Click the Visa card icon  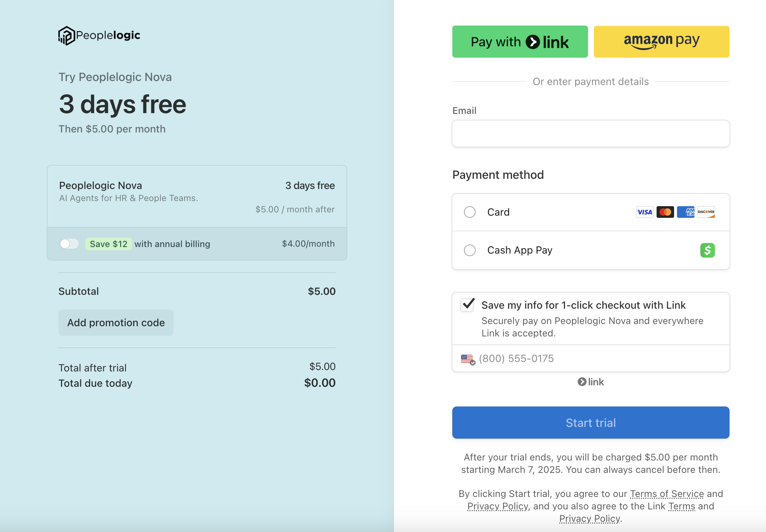point(645,212)
